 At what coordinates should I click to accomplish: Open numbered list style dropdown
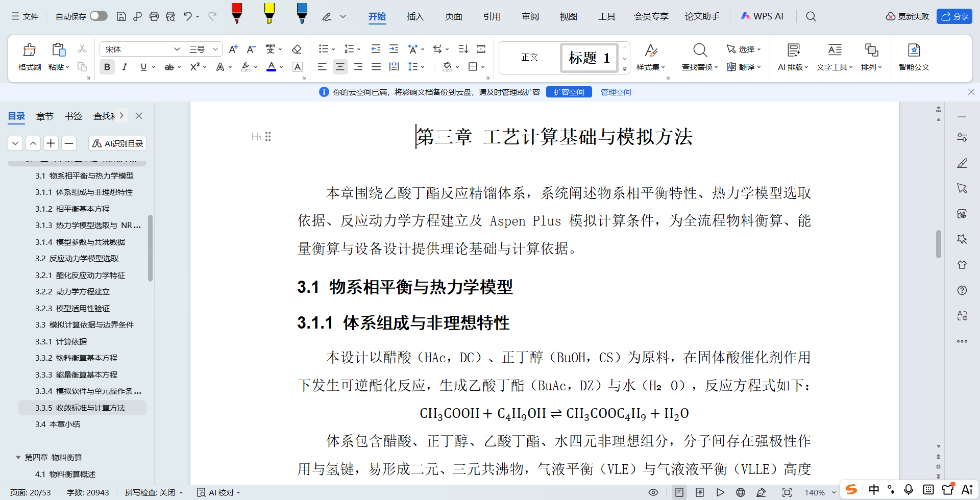pyautogui.click(x=359, y=49)
